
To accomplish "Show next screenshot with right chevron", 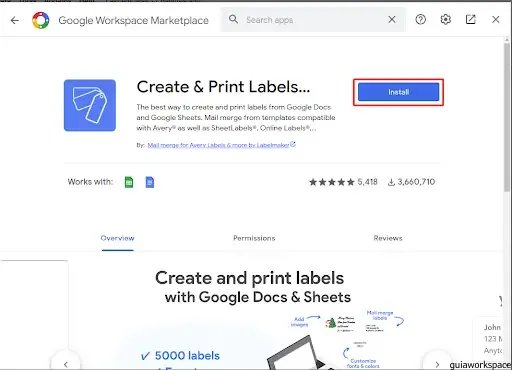I will [437, 364].
